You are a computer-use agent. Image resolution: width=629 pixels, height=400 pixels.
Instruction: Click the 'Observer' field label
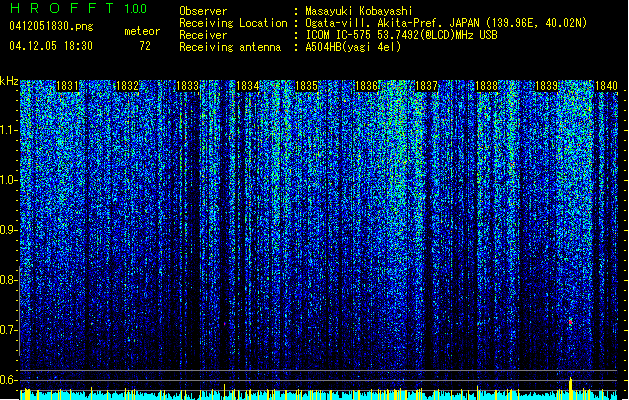(203, 11)
